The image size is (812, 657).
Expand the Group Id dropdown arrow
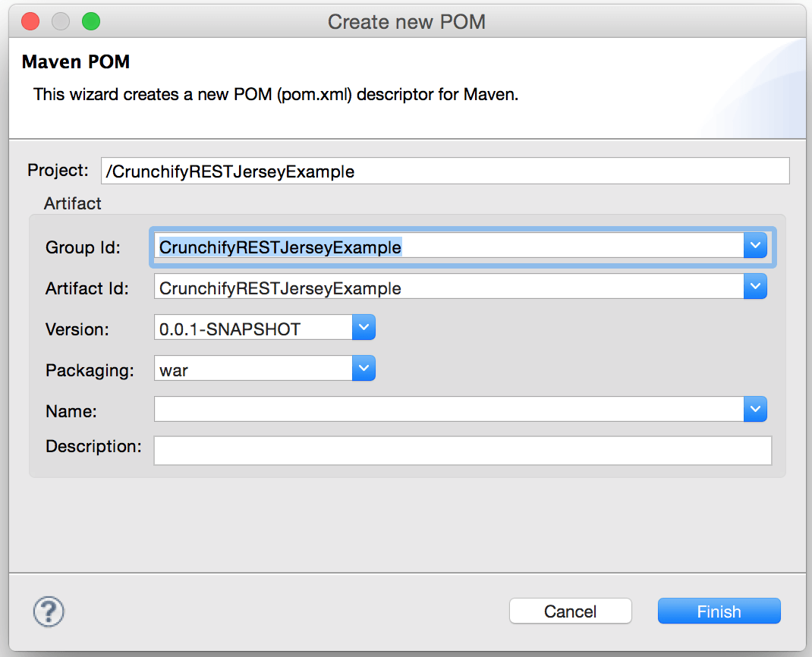[754, 247]
